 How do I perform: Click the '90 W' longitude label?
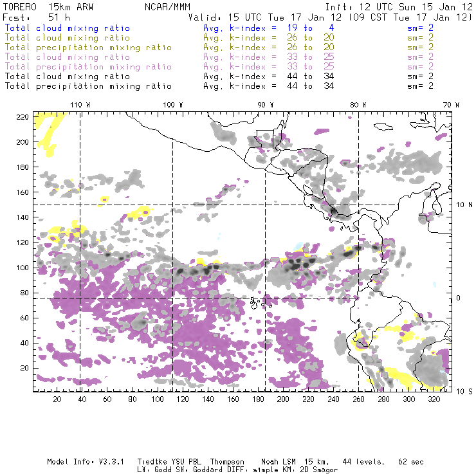click(x=266, y=105)
